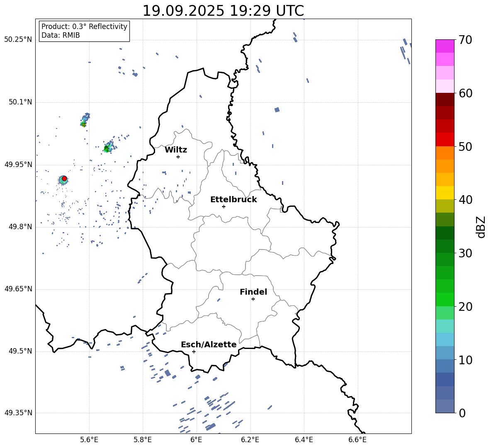This screenshot has height=448, width=491.
Task: Click the cross marker below Ettelbruck
Action: point(224,206)
